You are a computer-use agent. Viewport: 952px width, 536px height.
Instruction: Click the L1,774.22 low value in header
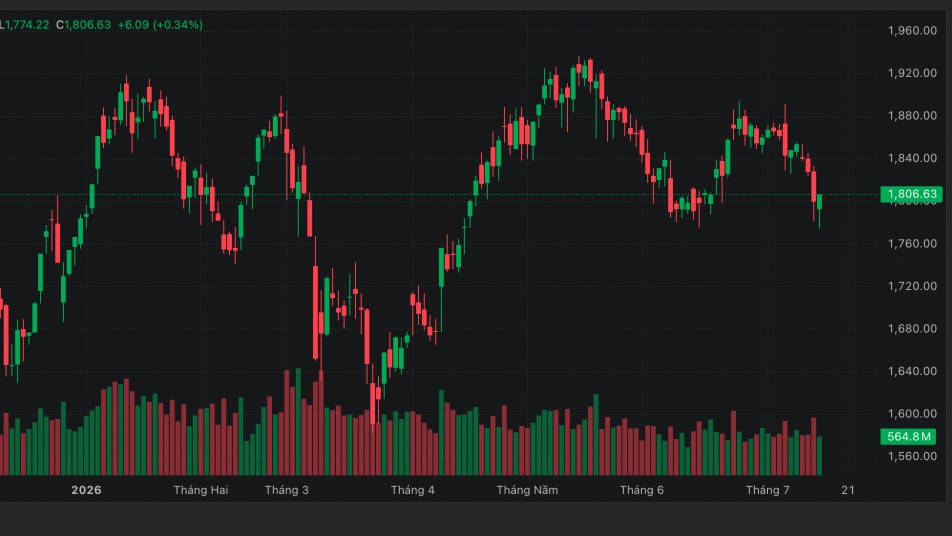[24, 25]
